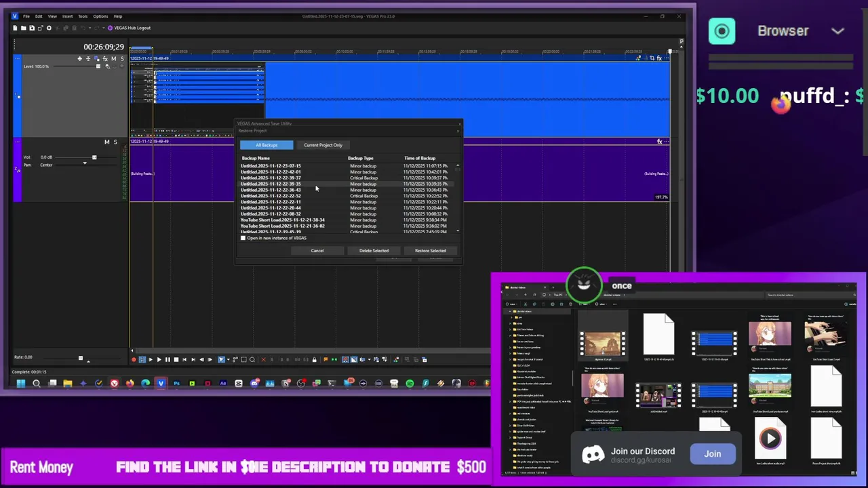The height and width of the screenshot is (488, 868).
Task: Open Spotify from the taskbar
Action: click(410, 383)
